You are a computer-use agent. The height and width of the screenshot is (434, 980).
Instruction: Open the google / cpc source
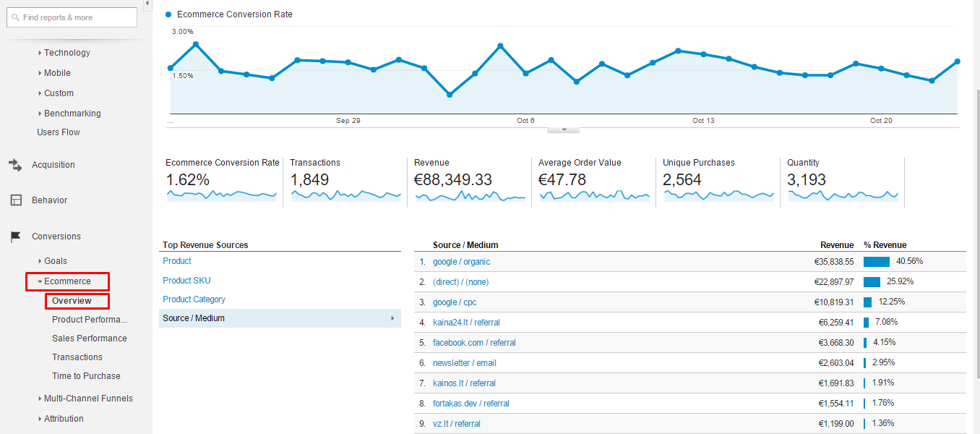(x=455, y=302)
